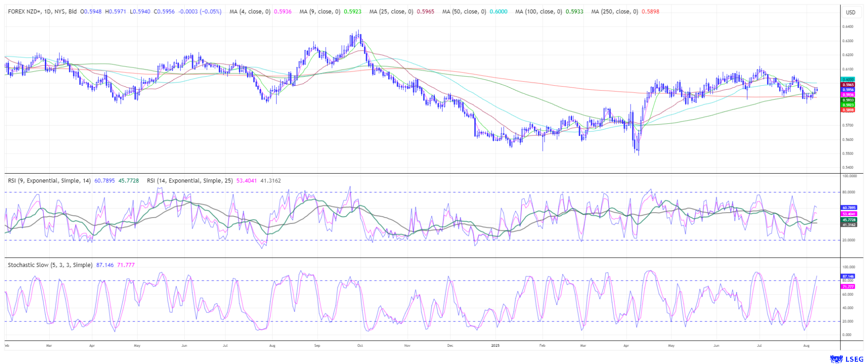Select the RSI (14, Exponential, Simple, 25) label
This screenshot has height=364, width=868.
(190, 180)
